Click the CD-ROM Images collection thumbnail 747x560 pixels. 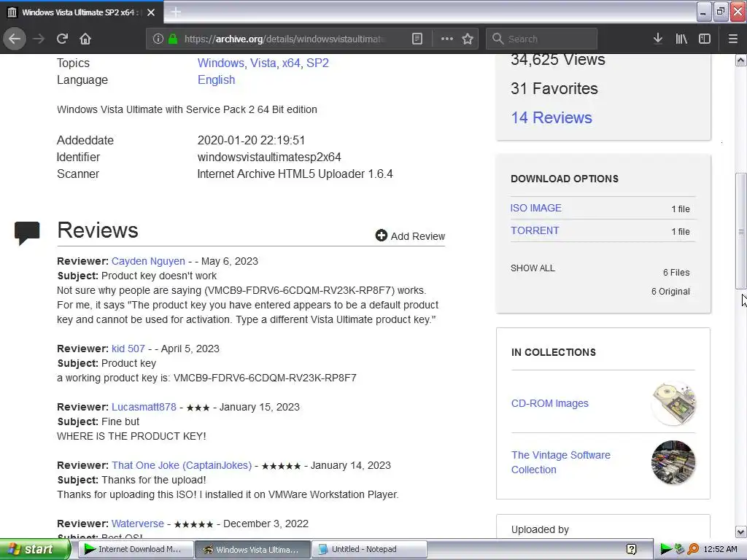tap(673, 403)
